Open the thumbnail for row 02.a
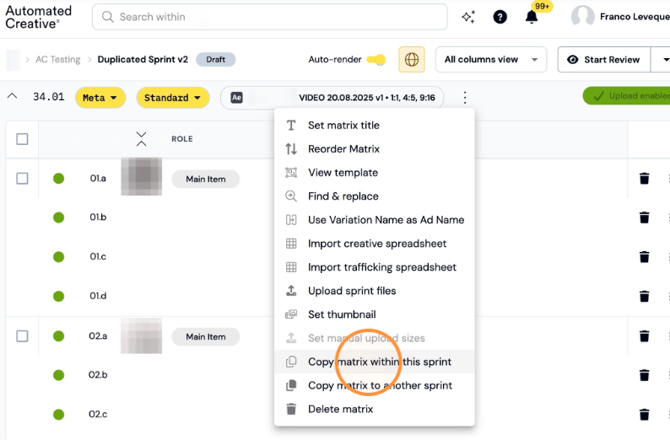670x440 pixels. [141, 336]
